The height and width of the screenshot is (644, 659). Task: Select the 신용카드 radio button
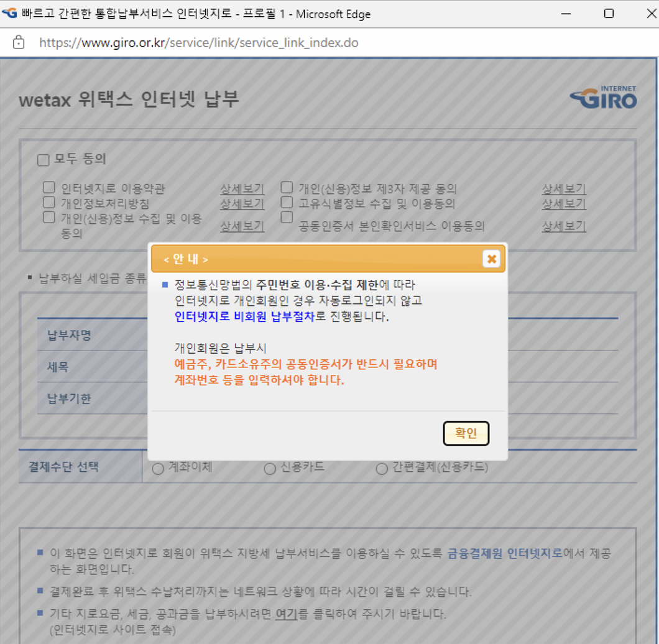(x=270, y=469)
